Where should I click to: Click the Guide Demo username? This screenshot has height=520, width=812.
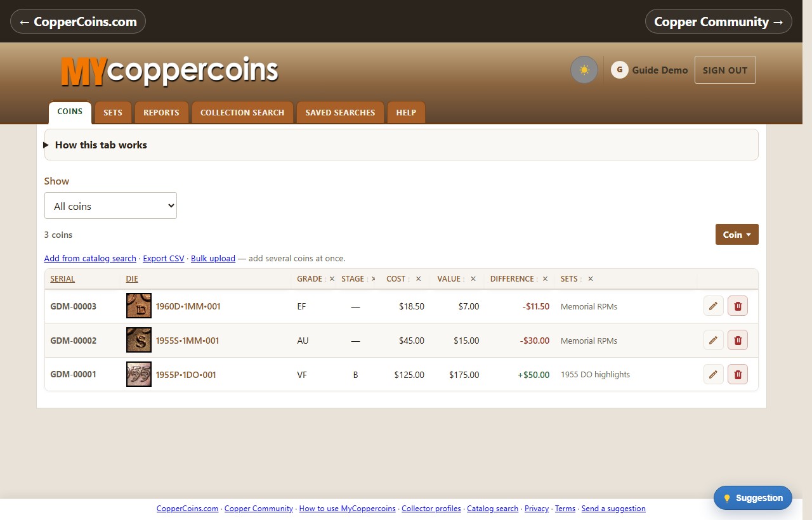click(x=660, y=70)
